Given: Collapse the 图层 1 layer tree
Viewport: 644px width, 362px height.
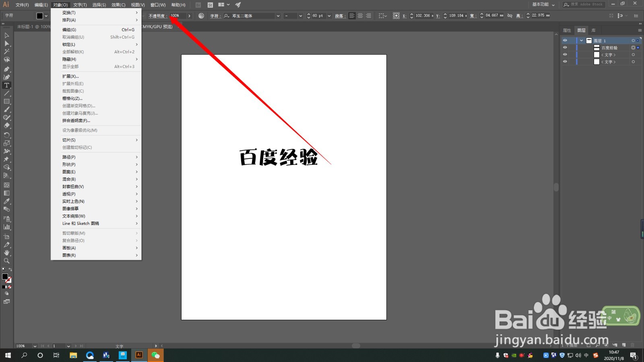Looking at the screenshot, I should pyautogui.click(x=581, y=41).
